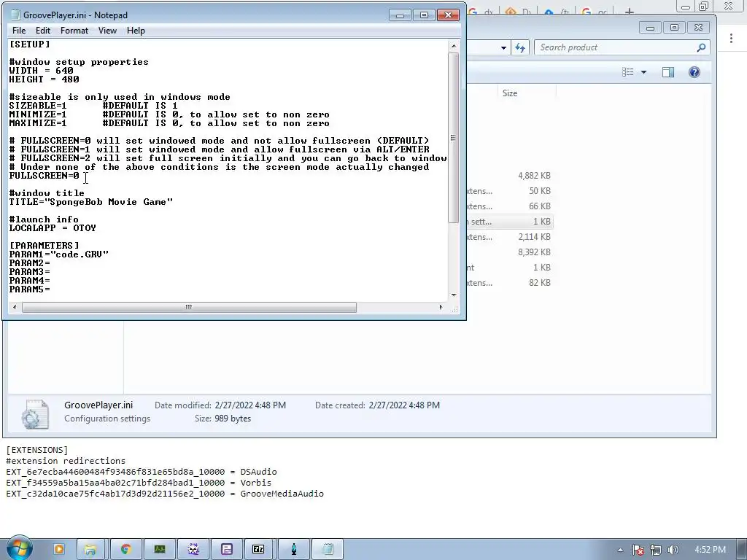This screenshot has width=747, height=560.
Task: Click the TITLE="SpongeBob Movie Game" line
Action: 90,202
